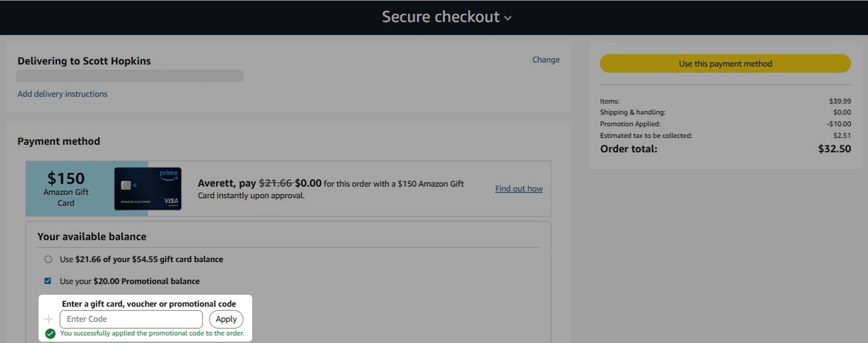Viewport: 868px width, 343px height.
Task: Click Use this payment method button
Action: (x=725, y=63)
